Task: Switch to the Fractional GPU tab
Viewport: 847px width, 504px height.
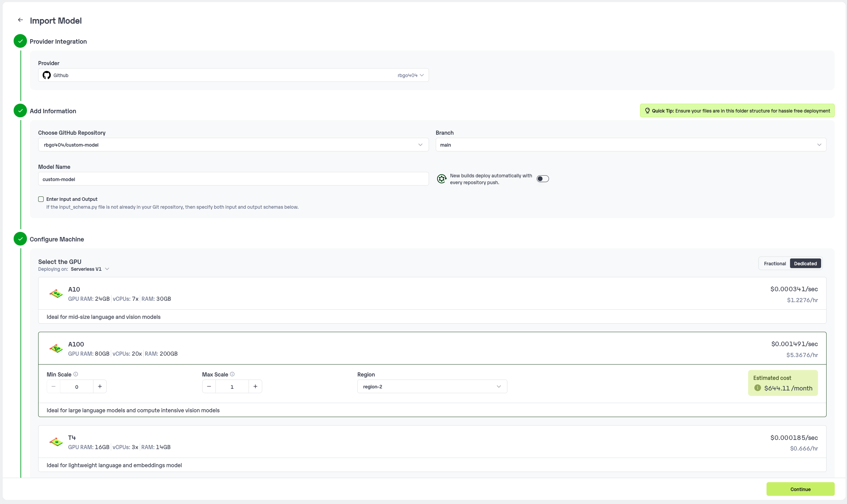Action: pos(775,264)
